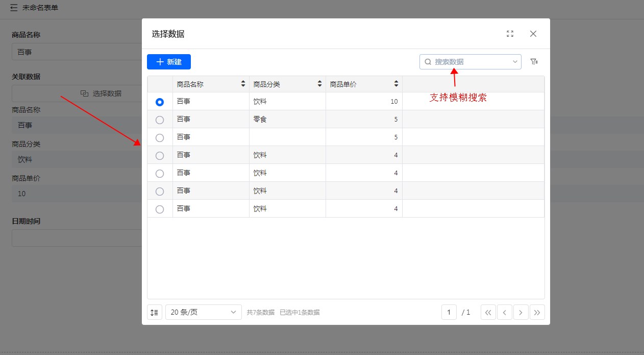Expand the 搜索数据 search dropdown arrow
Image resolution: width=644 pixels, height=355 pixels.
[x=515, y=62]
